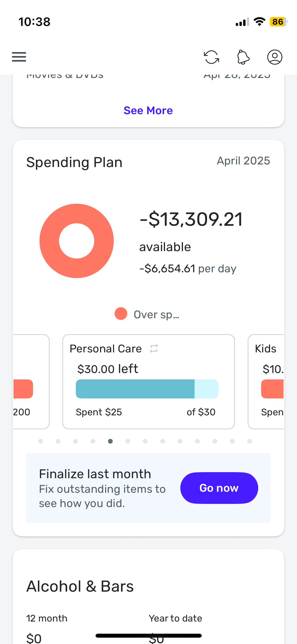Select the sixth carousel page dot
Image resolution: width=297 pixels, height=644 pixels.
point(128,441)
